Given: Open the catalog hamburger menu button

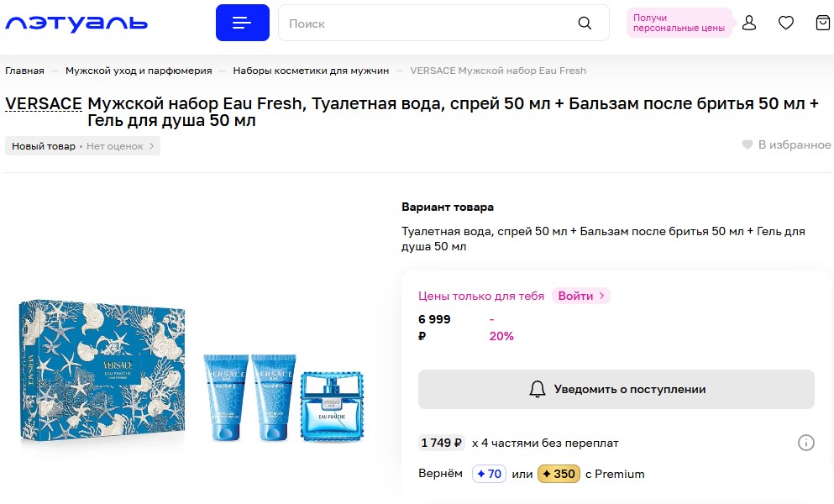Looking at the screenshot, I should click(242, 23).
